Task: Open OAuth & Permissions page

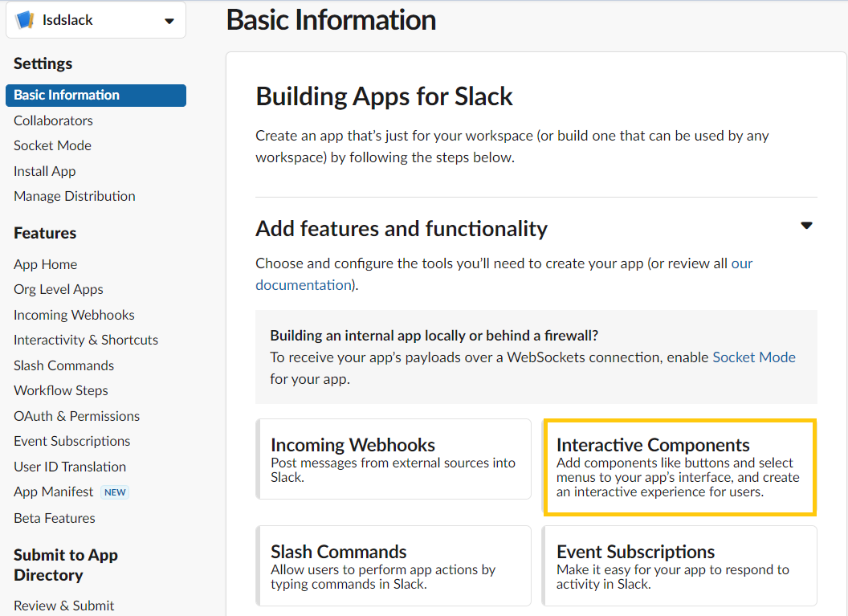Action: pyautogui.click(x=76, y=416)
